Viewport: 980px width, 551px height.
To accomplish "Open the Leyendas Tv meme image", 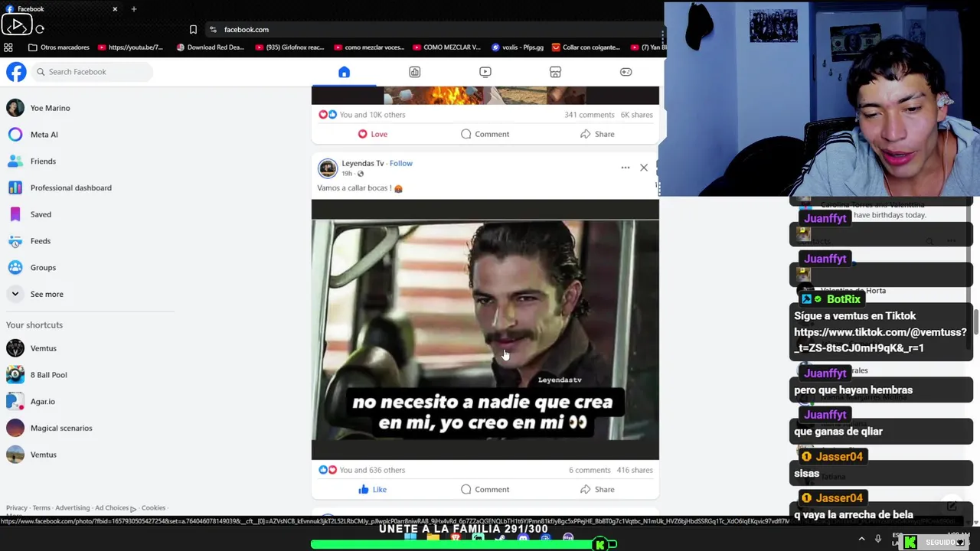I will pyautogui.click(x=485, y=330).
